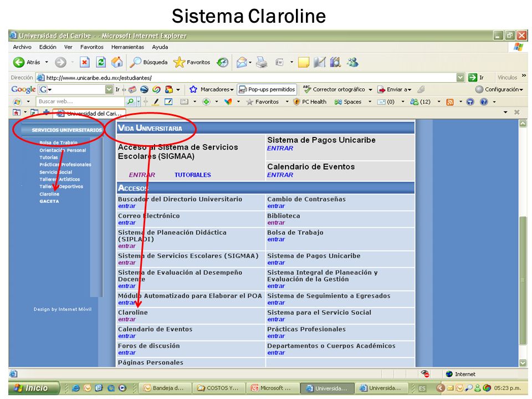Open the GACETA sidebar link

[x=49, y=201]
